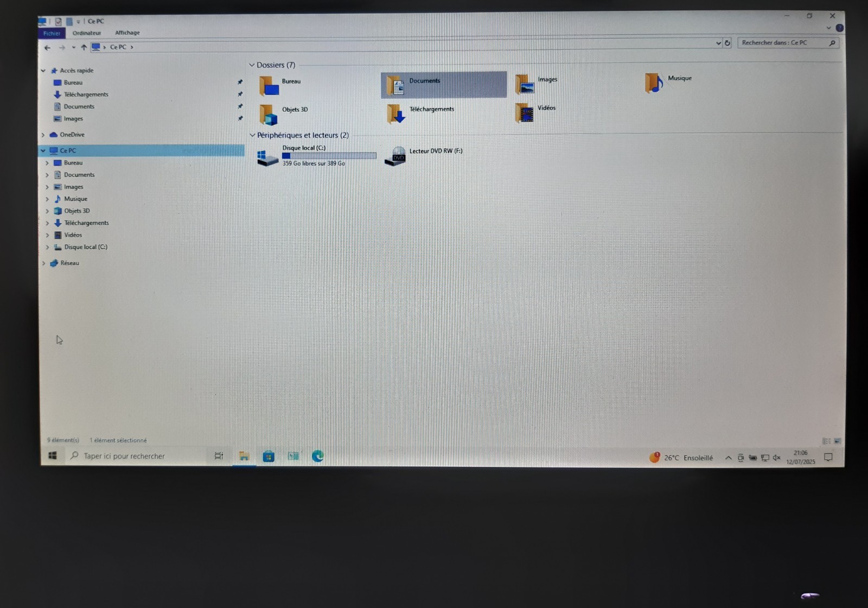The height and width of the screenshot is (608, 868).
Task: Open Microsoft Edge on the taskbar
Action: click(x=318, y=456)
